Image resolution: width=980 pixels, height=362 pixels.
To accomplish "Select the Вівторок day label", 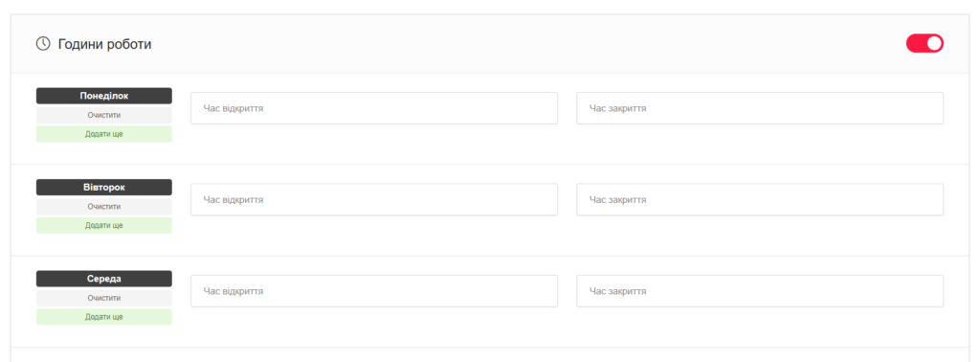I will coord(103,187).
